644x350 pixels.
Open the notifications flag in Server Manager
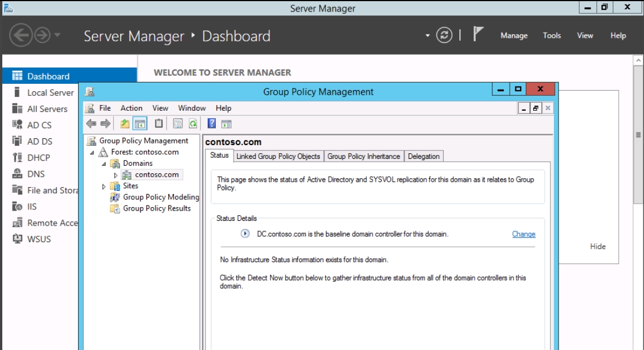[x=478, y=34]
